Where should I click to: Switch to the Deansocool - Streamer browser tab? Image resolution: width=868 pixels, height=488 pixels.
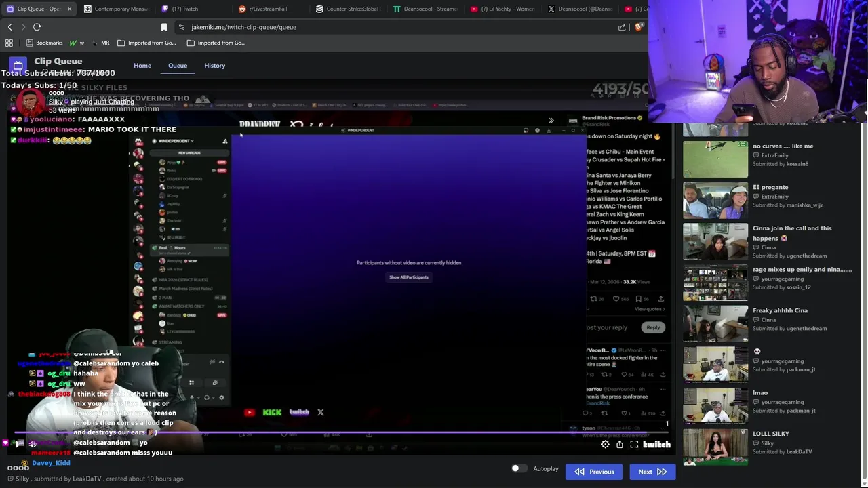pyautogui.click(x=425, y=9)
